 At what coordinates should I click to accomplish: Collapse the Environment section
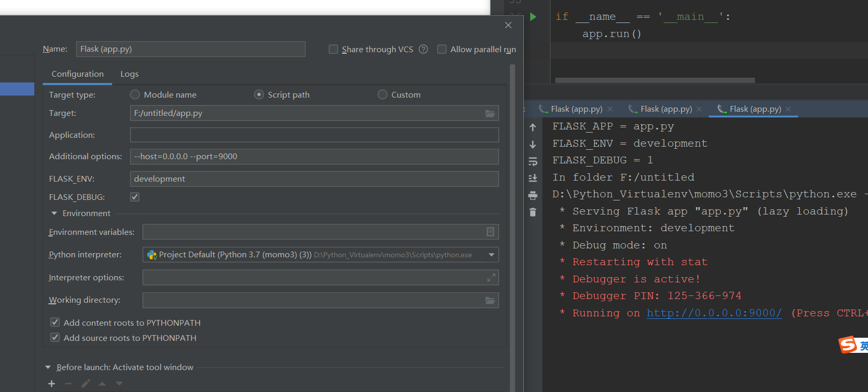pyautogui.click(x=54, y=213)
